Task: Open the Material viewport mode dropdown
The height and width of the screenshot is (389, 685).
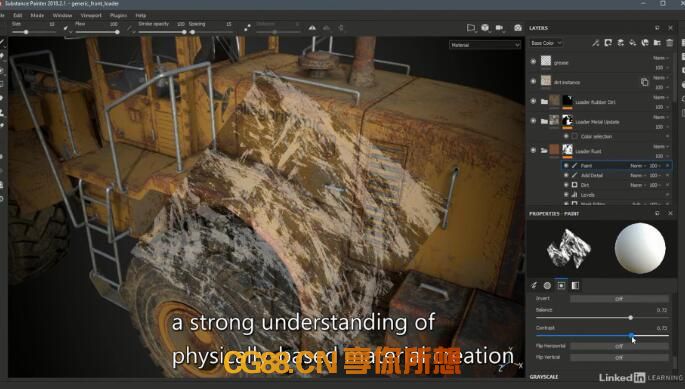Action: (x=485, y=45)
